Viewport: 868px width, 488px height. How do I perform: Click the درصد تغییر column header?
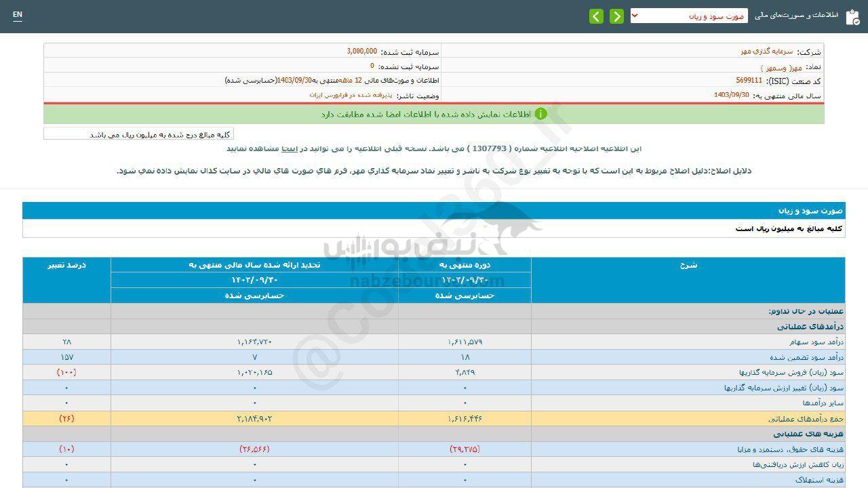[66, 265]
